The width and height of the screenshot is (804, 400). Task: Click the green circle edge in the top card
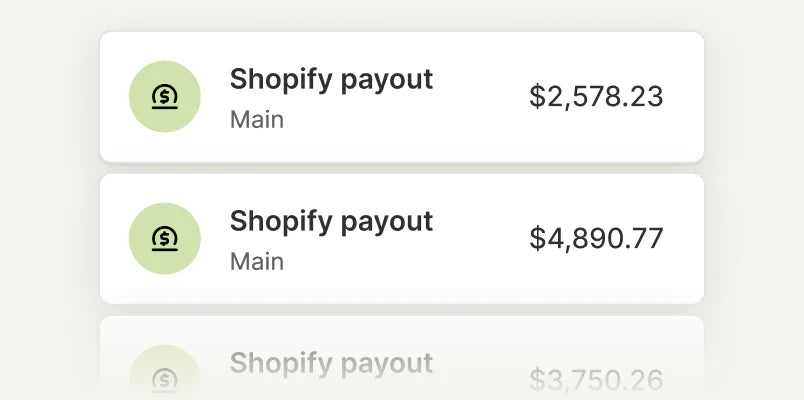tap(133, 96)
